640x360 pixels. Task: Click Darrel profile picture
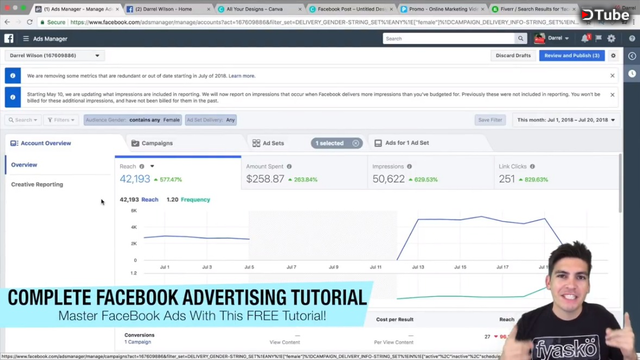coord(539,38)
